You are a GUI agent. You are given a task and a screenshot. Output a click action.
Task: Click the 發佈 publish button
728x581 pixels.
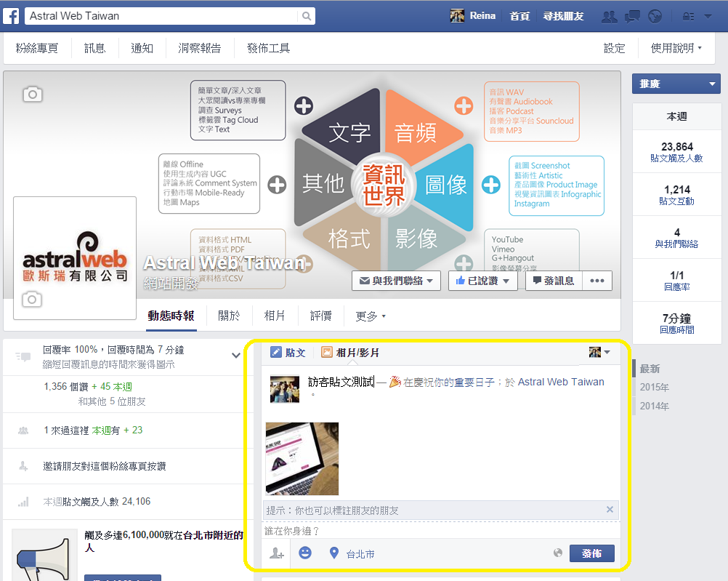coord(592,553)
